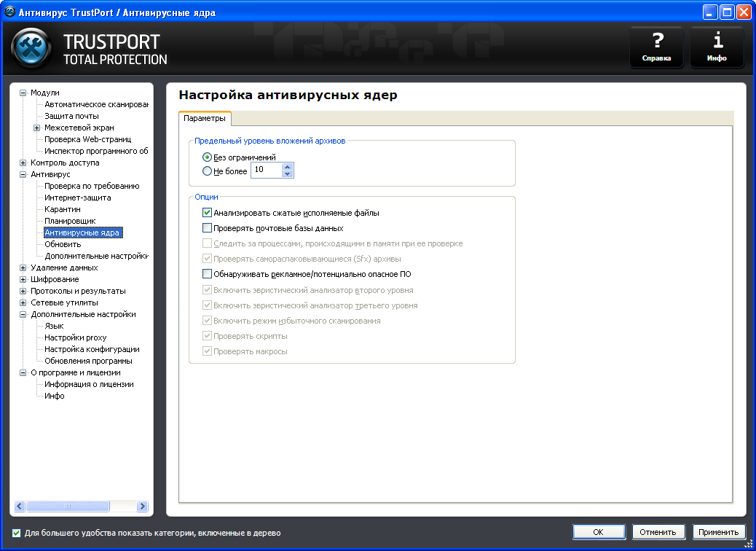This screenshot has height=551, width=756.
Task: Click the Отменить button
Action: click(x=658, y=532)
